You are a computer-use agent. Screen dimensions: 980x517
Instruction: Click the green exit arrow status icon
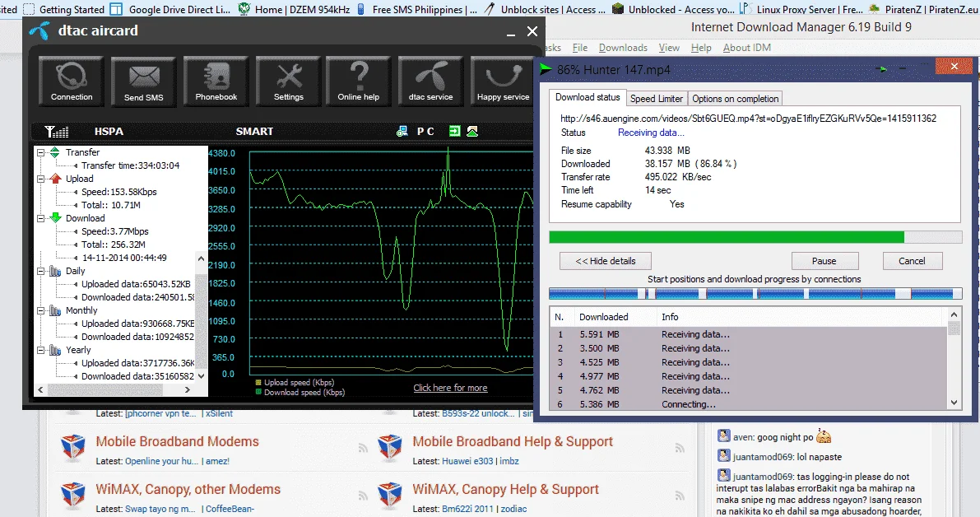pos(454,131)
